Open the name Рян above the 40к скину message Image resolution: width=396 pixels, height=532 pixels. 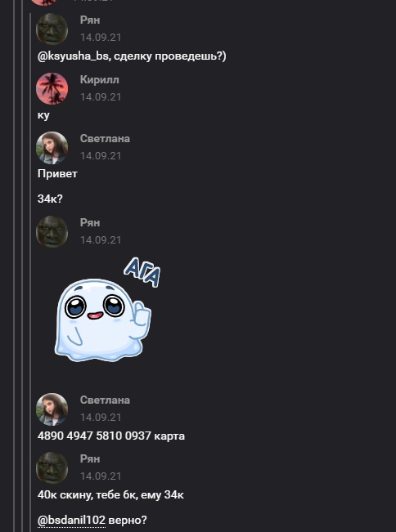pos(90,458)
